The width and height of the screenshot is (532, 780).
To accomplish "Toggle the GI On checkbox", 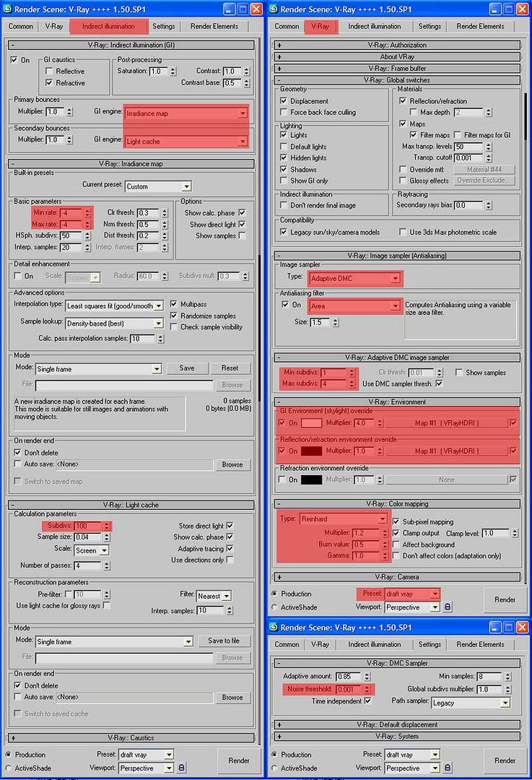I will click(14, 60).
